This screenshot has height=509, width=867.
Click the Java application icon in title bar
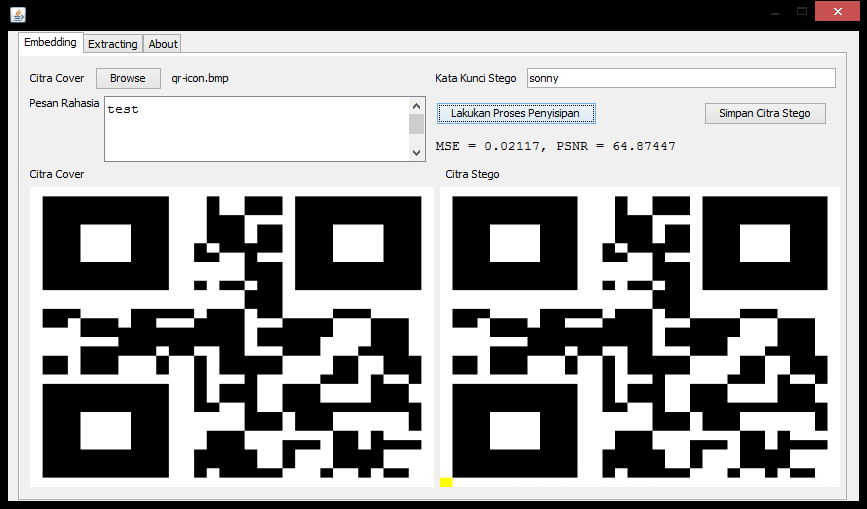[18, 13]
